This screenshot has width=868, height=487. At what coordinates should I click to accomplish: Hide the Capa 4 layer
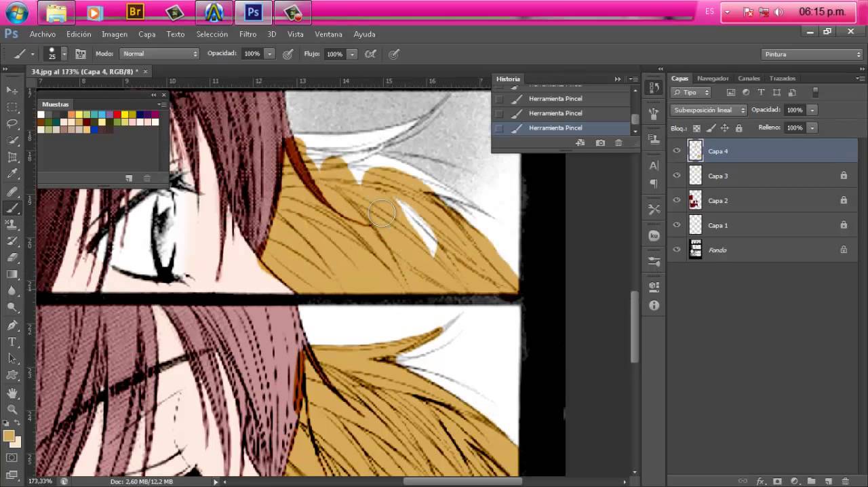point(677,151)
